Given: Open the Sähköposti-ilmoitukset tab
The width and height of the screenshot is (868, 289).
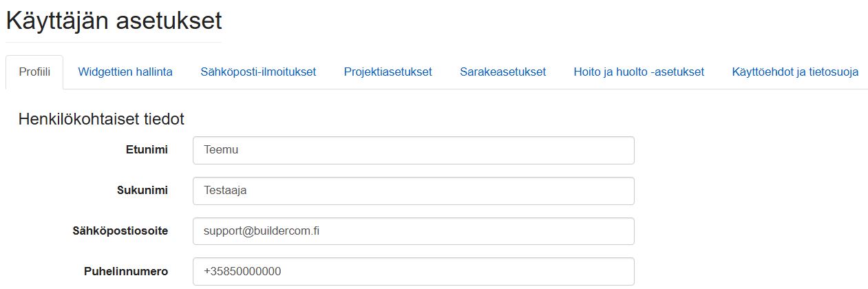Looking at the screenshot, I should pos(258,72).
